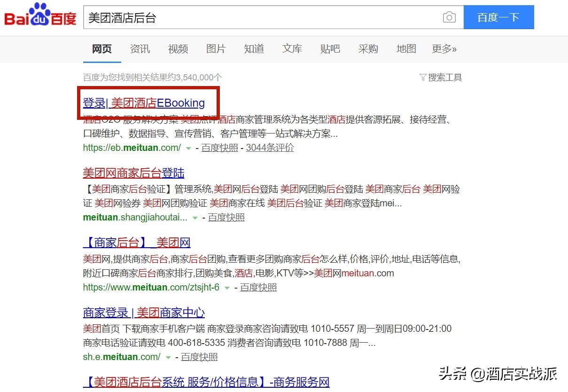Screen dimensions: 568x392
Task: Expand the 更多» menu
Action: (444, 48)
